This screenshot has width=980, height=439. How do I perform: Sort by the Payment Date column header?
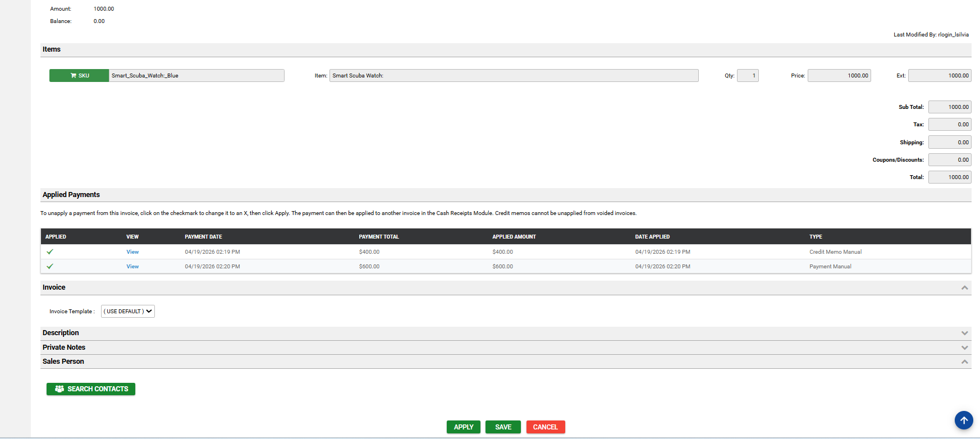[x=203, y=237]
